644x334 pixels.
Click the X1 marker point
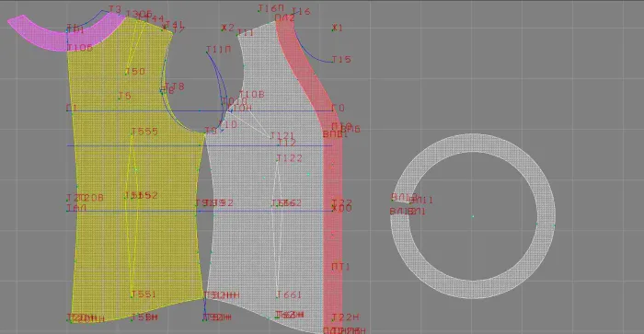tap(338, 28)
